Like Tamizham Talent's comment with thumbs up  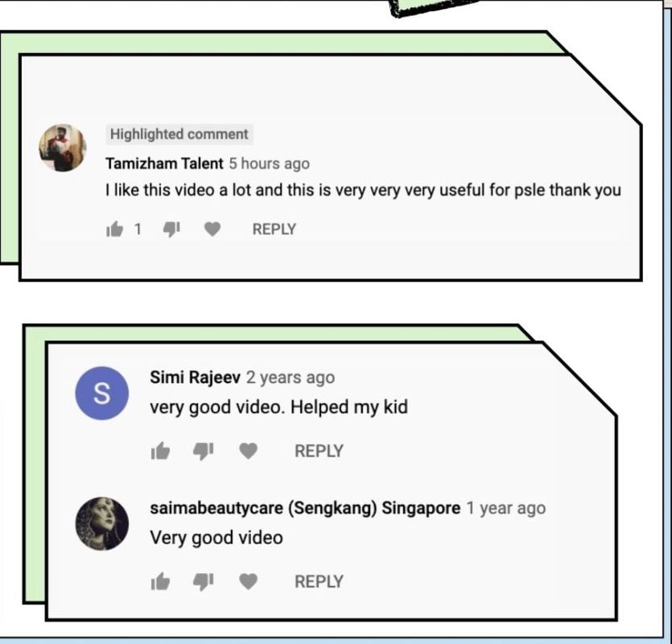click(114, 229)
